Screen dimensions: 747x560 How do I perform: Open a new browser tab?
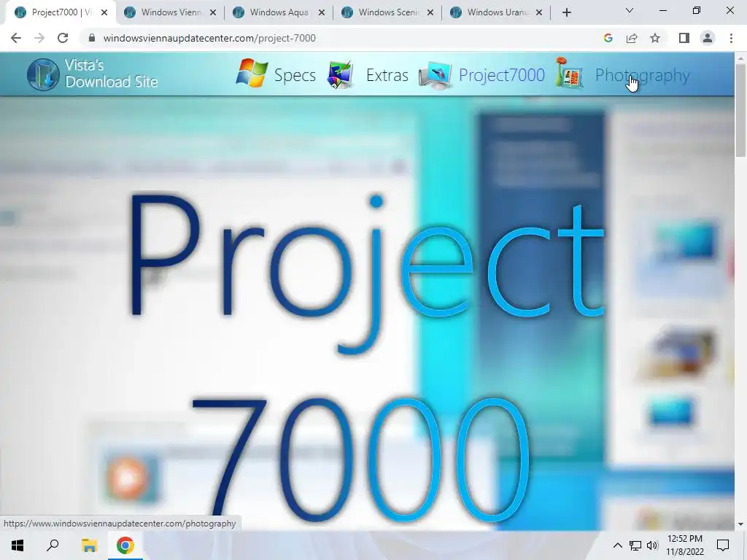566,12
